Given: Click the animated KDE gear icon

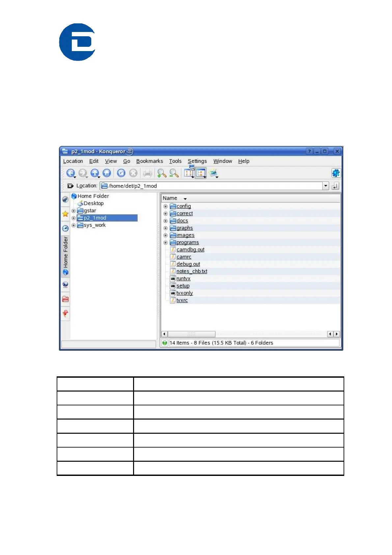Looking at the screenshot, I should (x=336, y=173).
